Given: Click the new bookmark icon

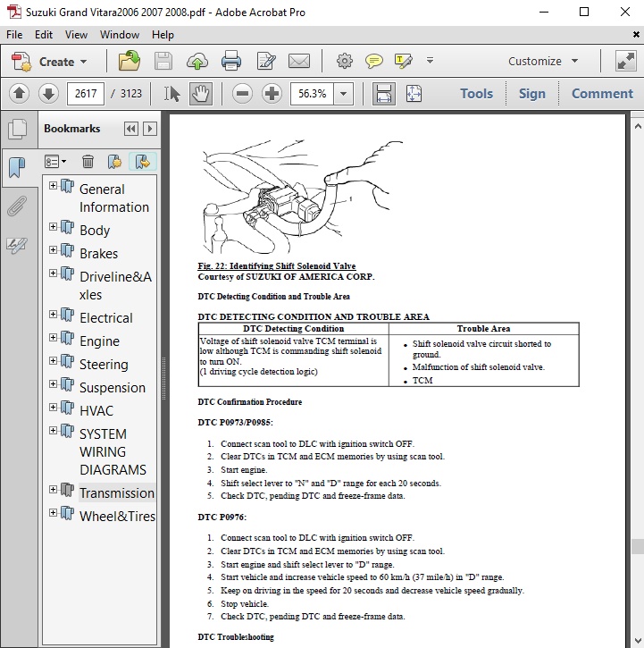Looking at the screenshot, I should (x=114, y=162).
